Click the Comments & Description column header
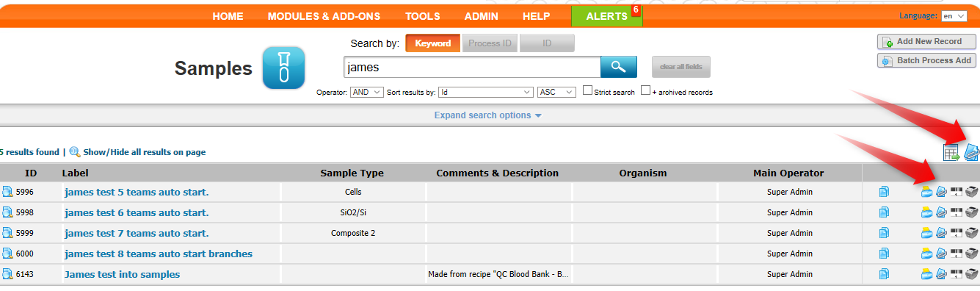Screen dimensions: 980x291 pyautogui.click(x=498, y=173)
